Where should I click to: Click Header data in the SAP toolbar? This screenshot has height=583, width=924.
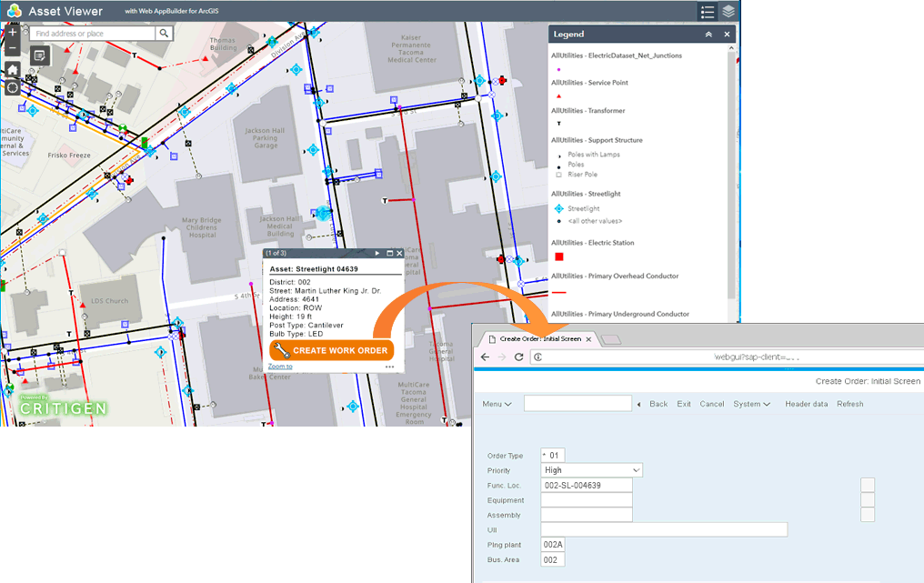(x=806, y=405)
